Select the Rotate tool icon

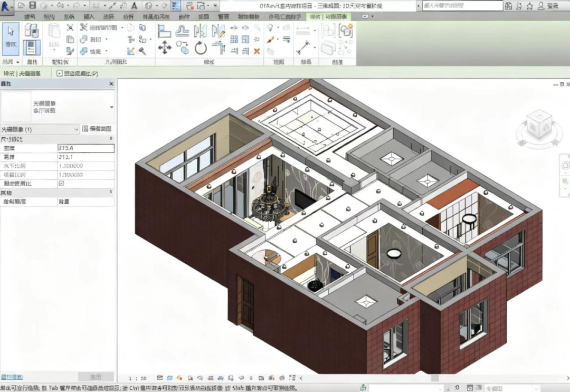(x=200, y=49)
